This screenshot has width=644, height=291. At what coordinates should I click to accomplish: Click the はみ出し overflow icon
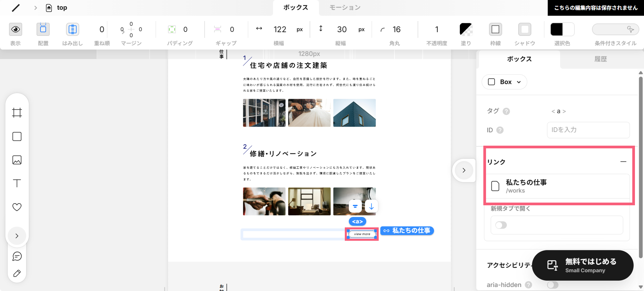click(x=72, y=29)
